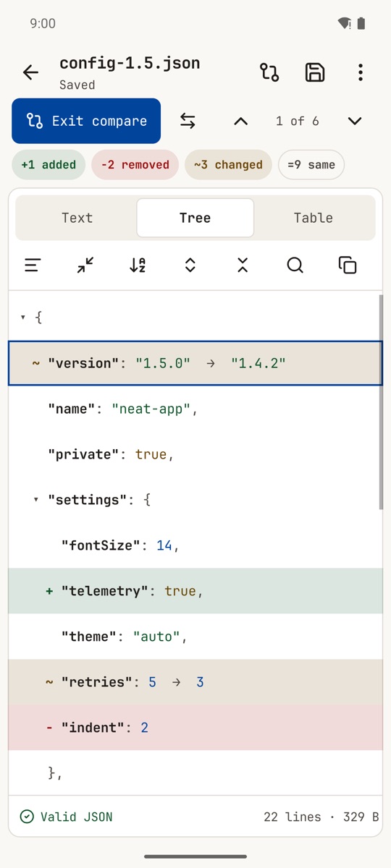Viewport: 391px width, 868px height.
Task: Tap the Wi-Fi status icon
Action: click(x=345, y=24)
